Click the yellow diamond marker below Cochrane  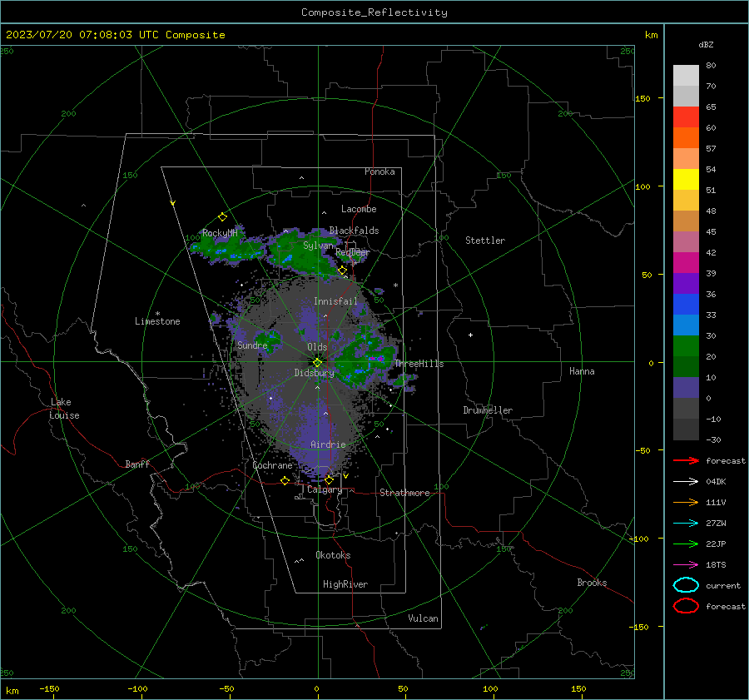(285, 481)
